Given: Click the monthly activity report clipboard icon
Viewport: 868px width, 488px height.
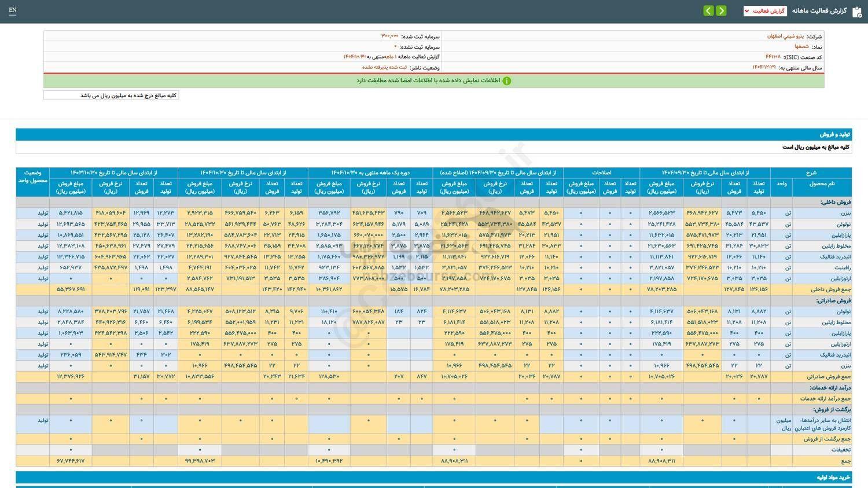Looking at the screenshot, I should pyautogui.click(x=856, y=12).
